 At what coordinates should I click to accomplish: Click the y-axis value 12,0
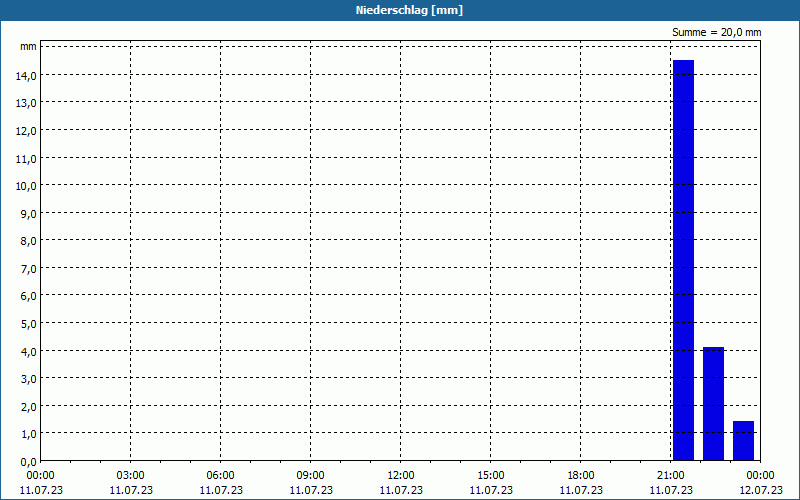tap(26, 131)
